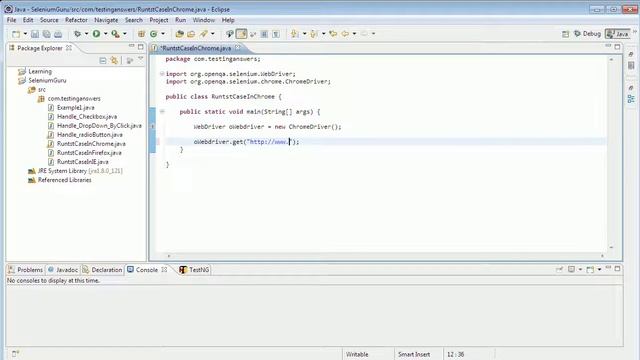
Task: Click the New Java Package icon
Action: (141, 34)
